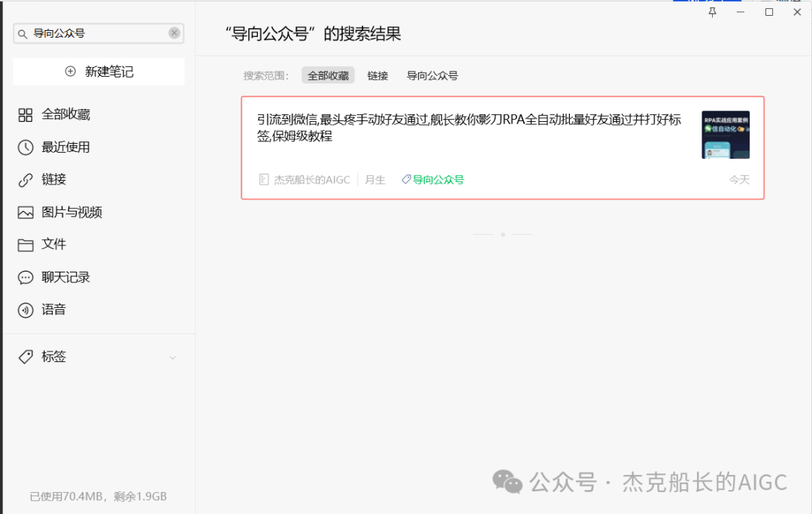Click the 今天 date label

point(740,180)
